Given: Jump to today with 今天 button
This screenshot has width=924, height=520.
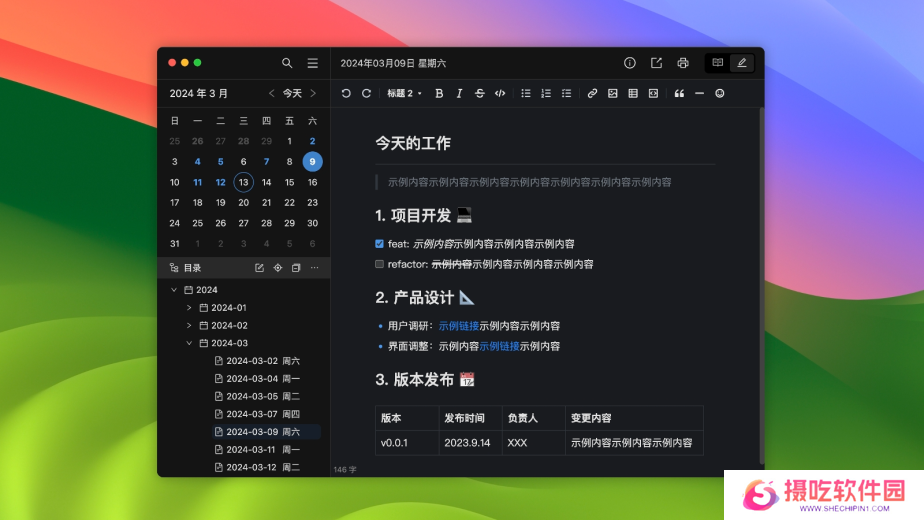Looking at the screenshot, I should [x=292, y=93].
